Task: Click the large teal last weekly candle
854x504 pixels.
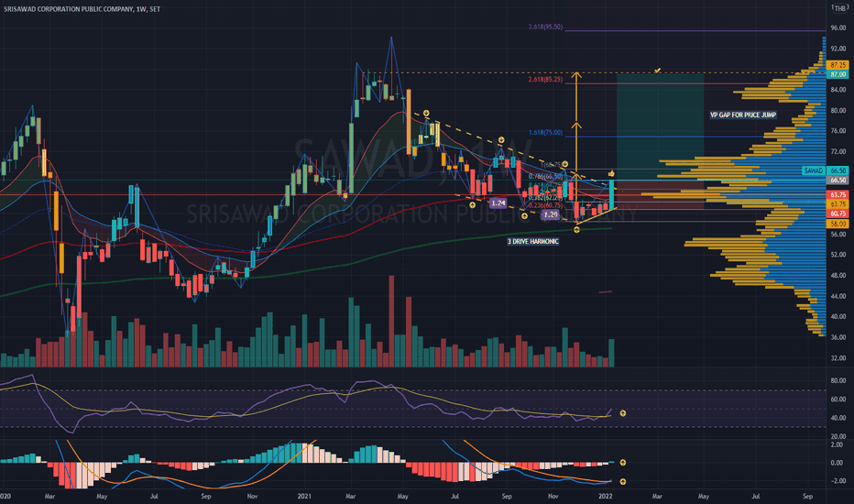Action: [611, 194]
